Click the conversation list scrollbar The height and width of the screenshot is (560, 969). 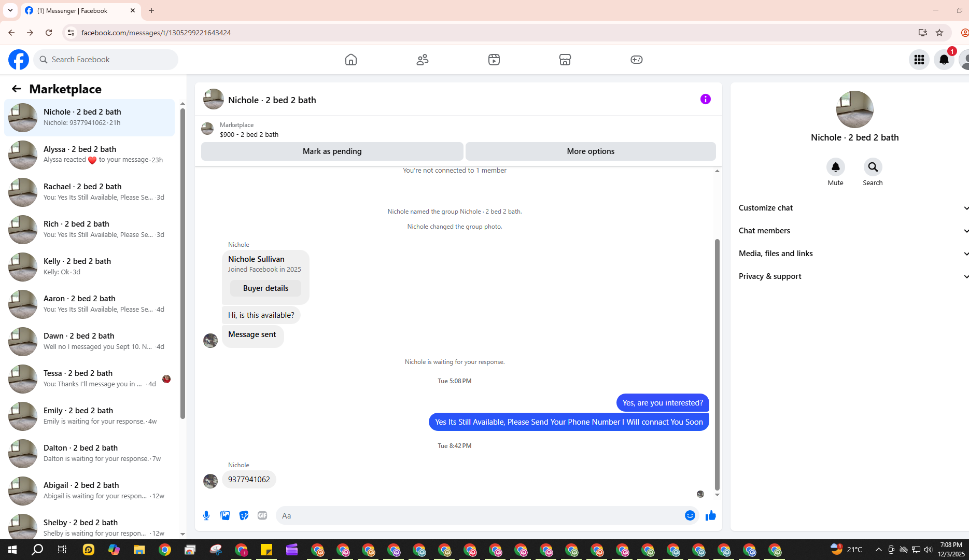tap(182, 262)
